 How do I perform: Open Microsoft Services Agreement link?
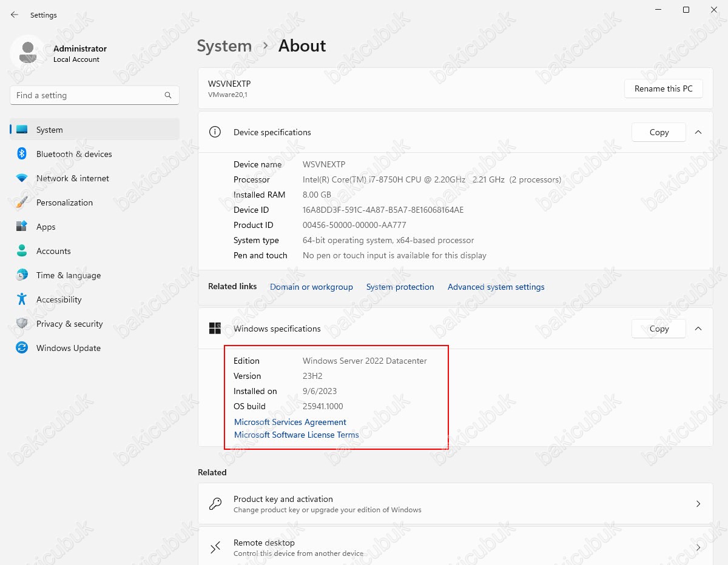click(290, 422)
